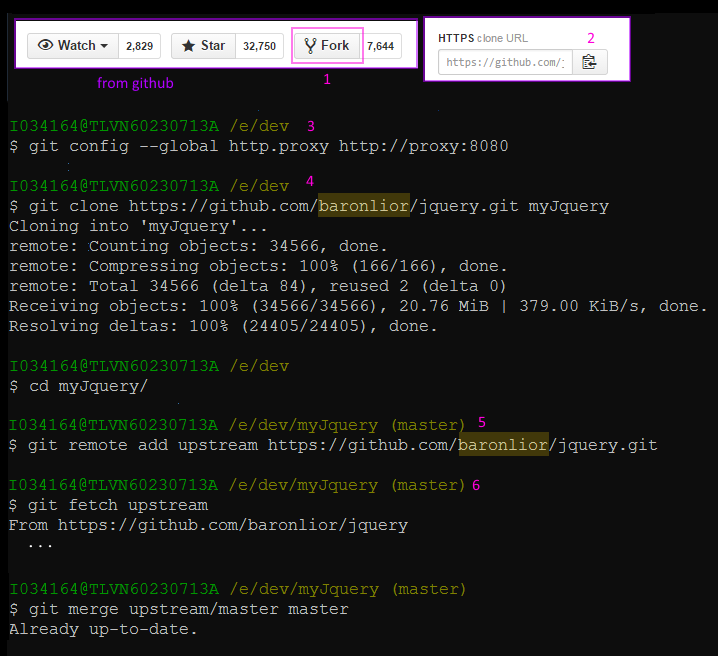The image size is (718, 656).
Task: Open the forks count 7,644
Action: coord(380,46)
